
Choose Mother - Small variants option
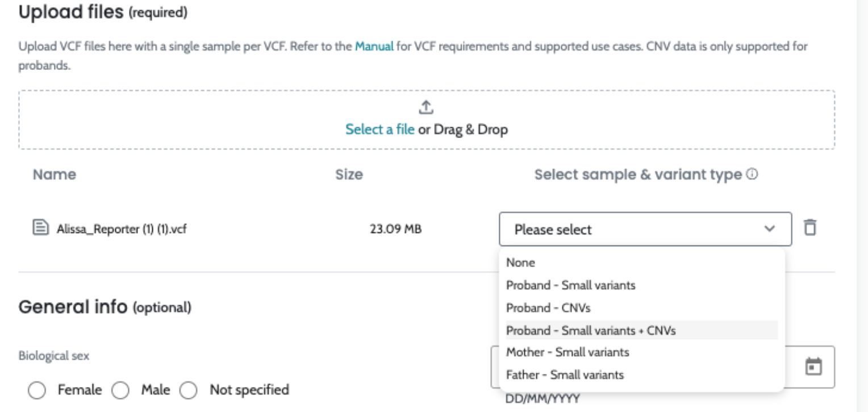[567, 352]
